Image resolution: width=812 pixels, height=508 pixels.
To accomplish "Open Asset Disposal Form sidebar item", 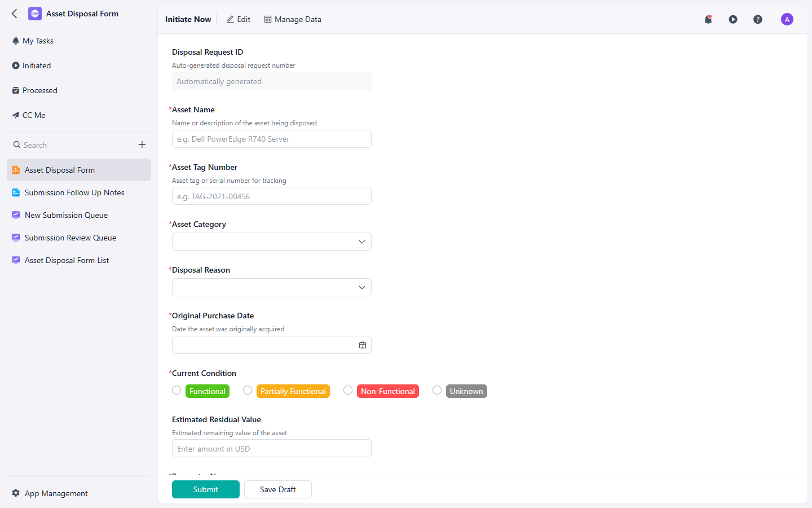I will [79, 170].
